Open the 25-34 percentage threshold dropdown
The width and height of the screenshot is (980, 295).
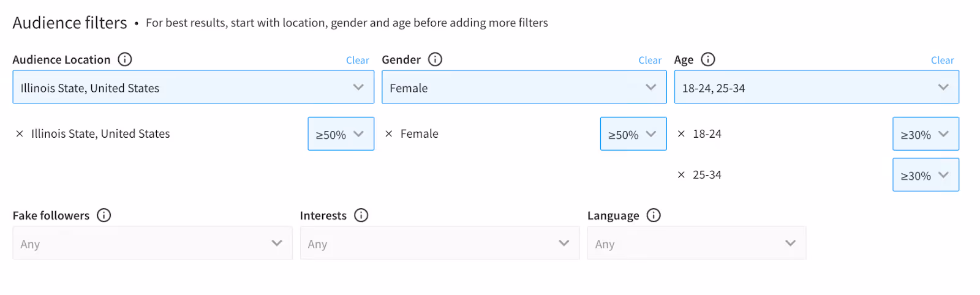click(x=925, y=175)
